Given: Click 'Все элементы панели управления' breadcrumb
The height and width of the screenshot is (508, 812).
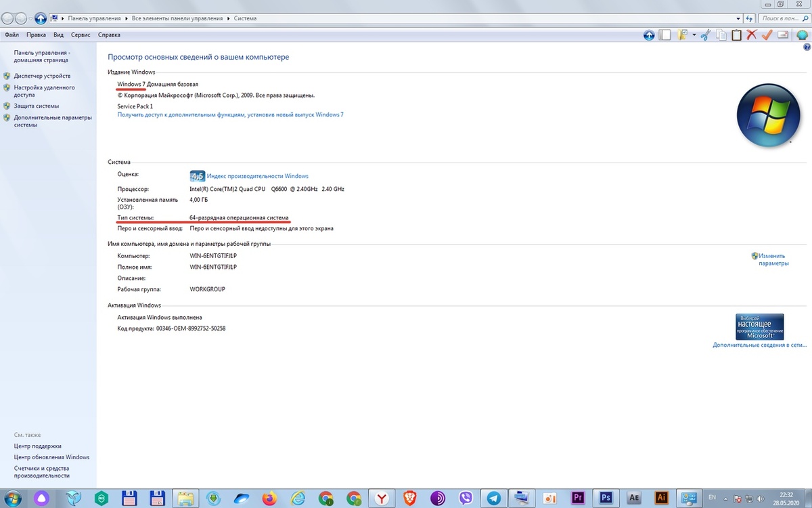Looking at the screenshot, I should coord(178,18).
